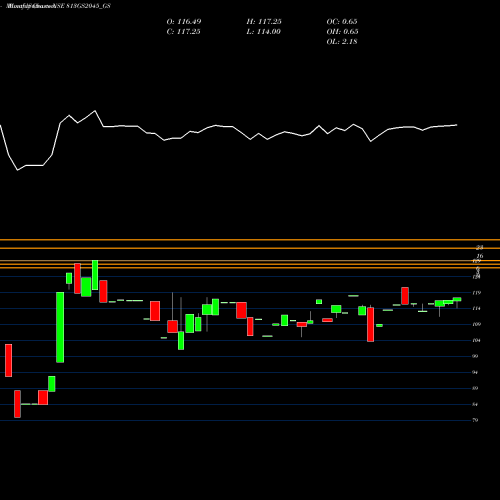The height and width of the screenshot is (500, 500).
Task: Select the tallest green candle spanning 99 to 119
Action: [60, 327]
